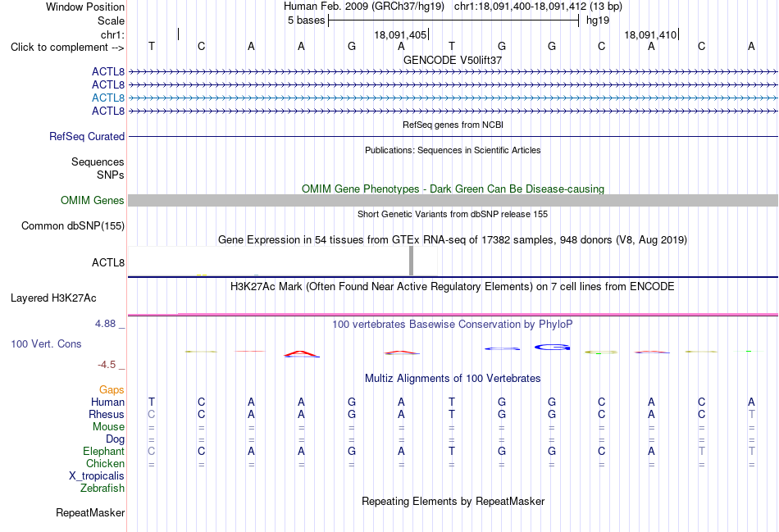Click the gray OMIM Genes bar

[x=453, y=200]
